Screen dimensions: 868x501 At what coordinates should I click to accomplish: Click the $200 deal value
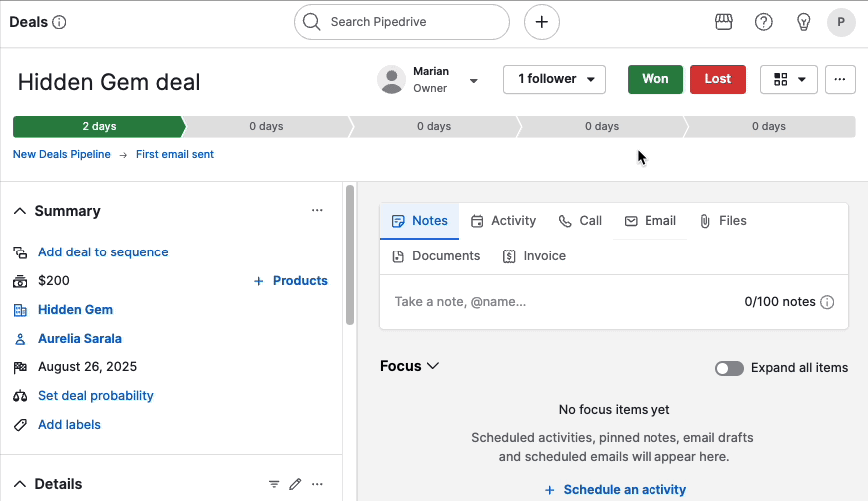pyautogui.click(x=54, y=281)
